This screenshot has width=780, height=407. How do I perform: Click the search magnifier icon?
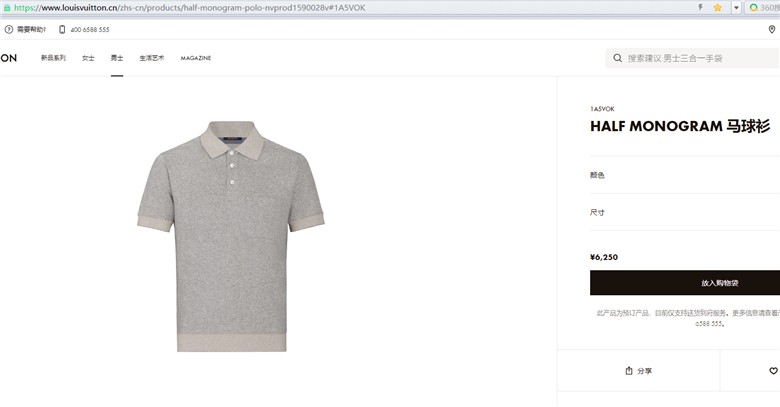(x=617, y=58)
